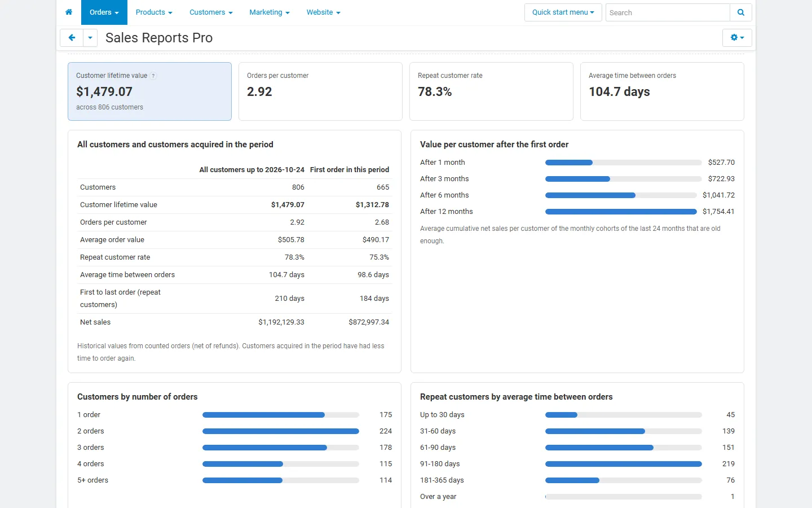Click the $872,997.34 net sales cell
812x508 pixels.
tap(369, 322)
